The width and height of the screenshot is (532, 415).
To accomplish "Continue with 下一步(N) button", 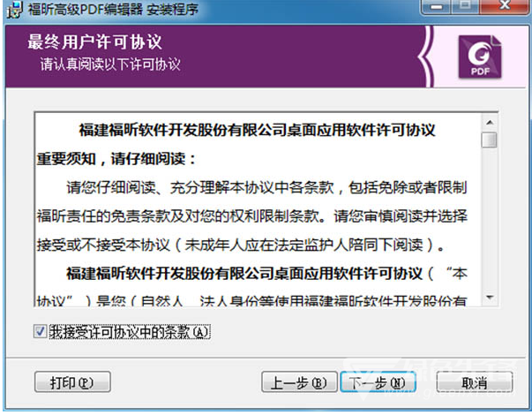I will pyautogui.click(x=378, y=382).
